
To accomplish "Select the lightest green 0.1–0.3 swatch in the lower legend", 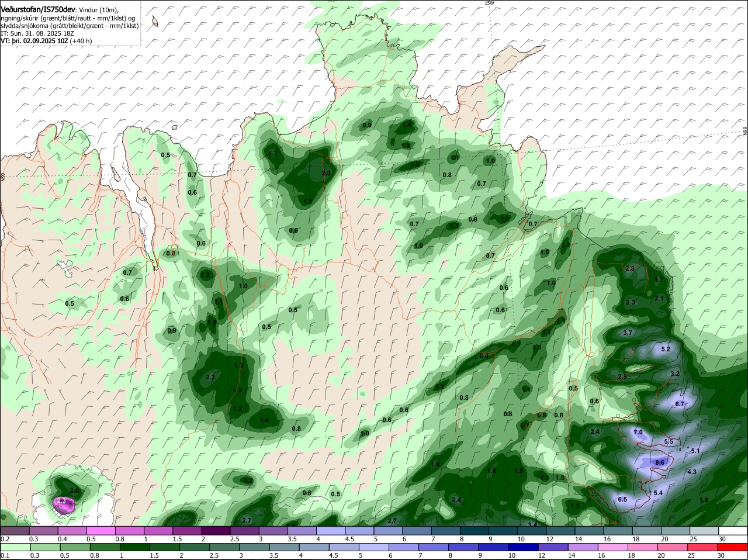I will point(16,547).
